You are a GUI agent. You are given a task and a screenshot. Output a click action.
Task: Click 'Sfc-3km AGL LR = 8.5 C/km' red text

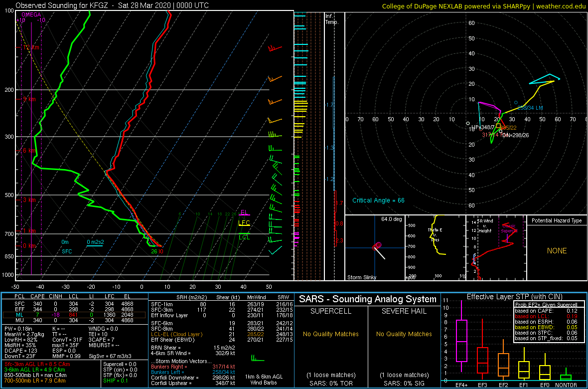click(37, 364)
